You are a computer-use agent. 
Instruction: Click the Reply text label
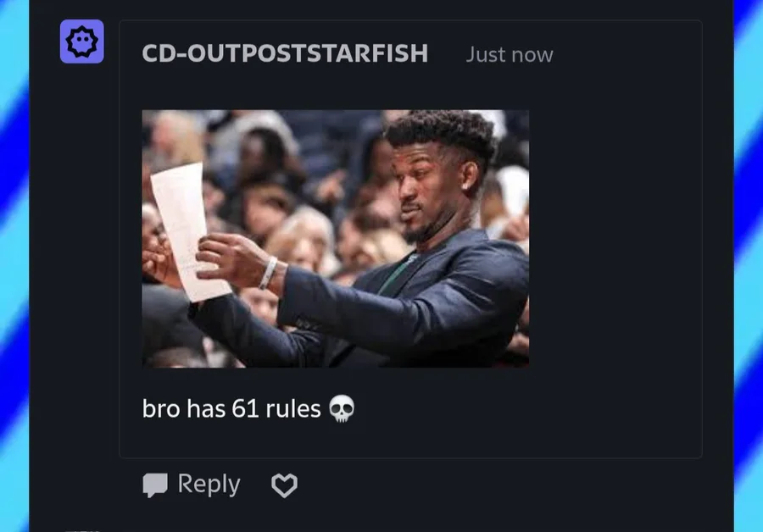pyautogui.click(x=209, y=485)
